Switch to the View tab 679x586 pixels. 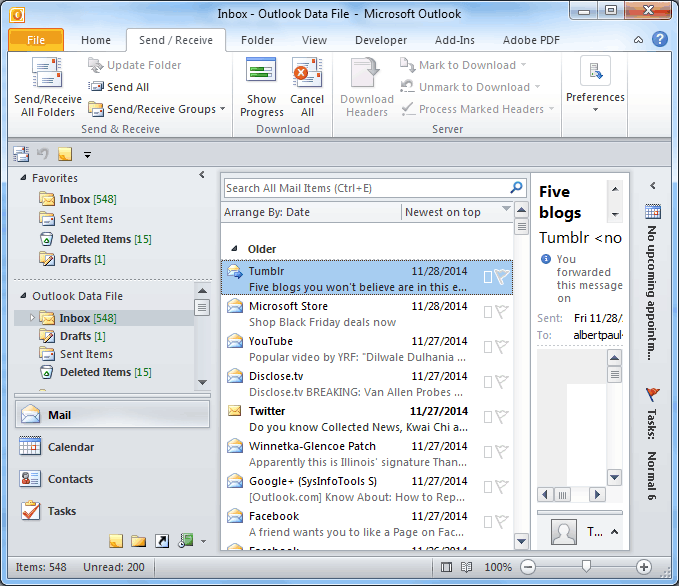(x=314, y=40)
